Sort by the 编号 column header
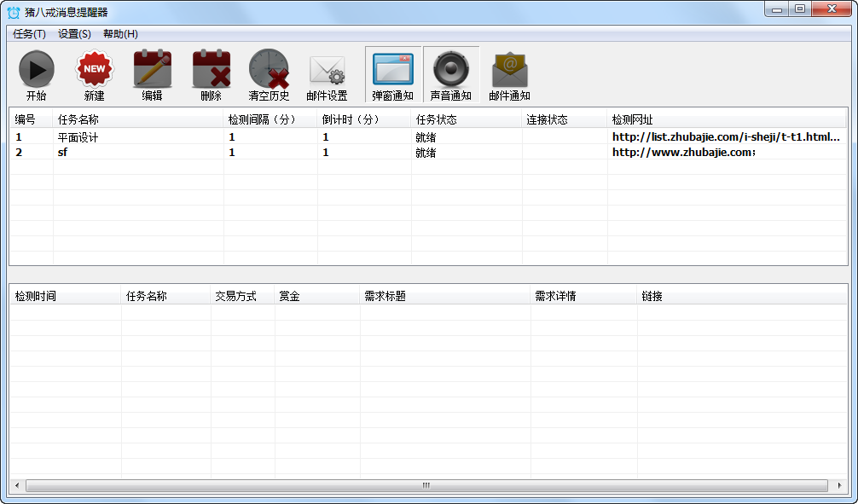The height and width of the screenshot is (504, 858). click(x=32, y=120)
